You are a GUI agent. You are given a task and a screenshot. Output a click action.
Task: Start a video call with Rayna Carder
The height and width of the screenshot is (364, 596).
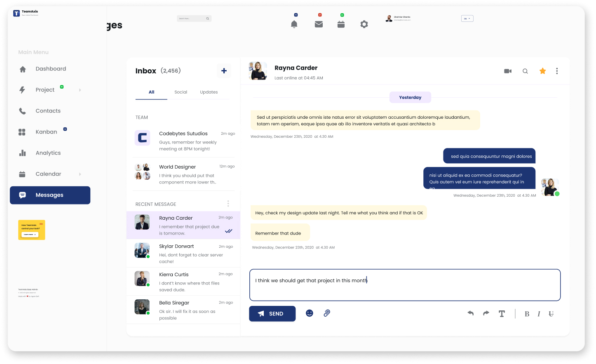[508, 71]
